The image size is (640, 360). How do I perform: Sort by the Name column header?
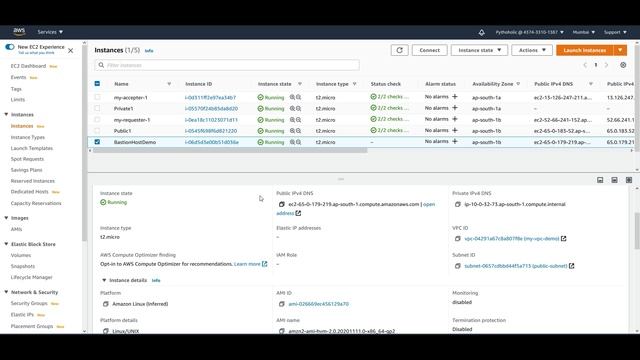(121, 84)
